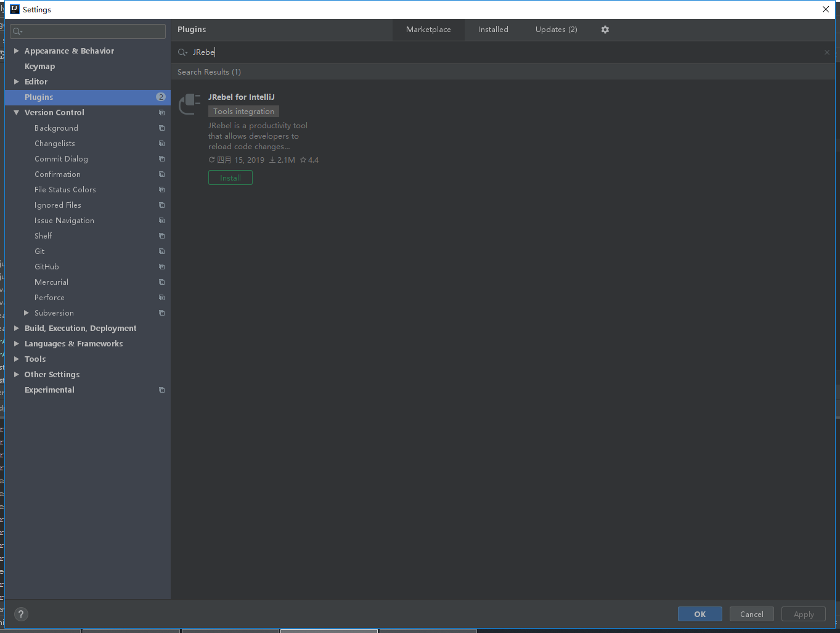
Task: Expand the Tools settings section
Action: (x=17, y=359)
